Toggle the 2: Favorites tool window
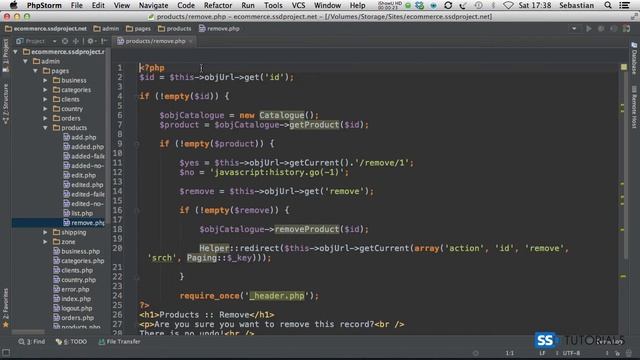The image size is (640, 360). click(x=5, y=308)
